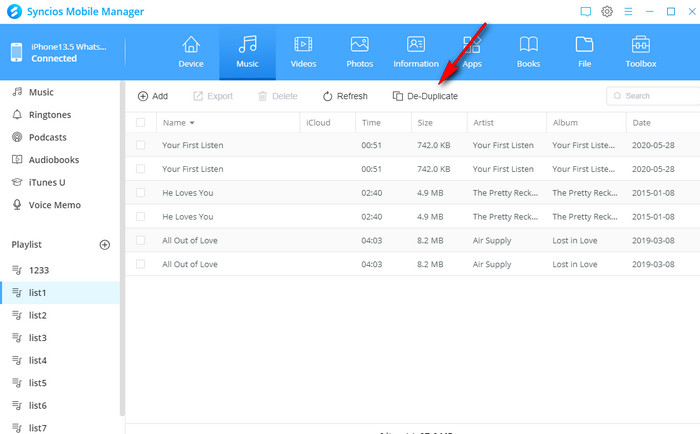Switch to the Videos tab
700x434 pixels.
pos(304,52)
